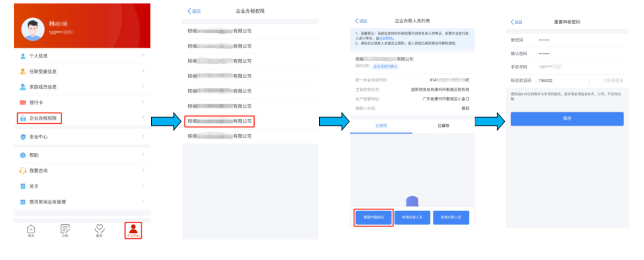Tap the 12秒后重发 resend countdown
644x260 pixels.
pyautogui.click(x=613, y=80)
